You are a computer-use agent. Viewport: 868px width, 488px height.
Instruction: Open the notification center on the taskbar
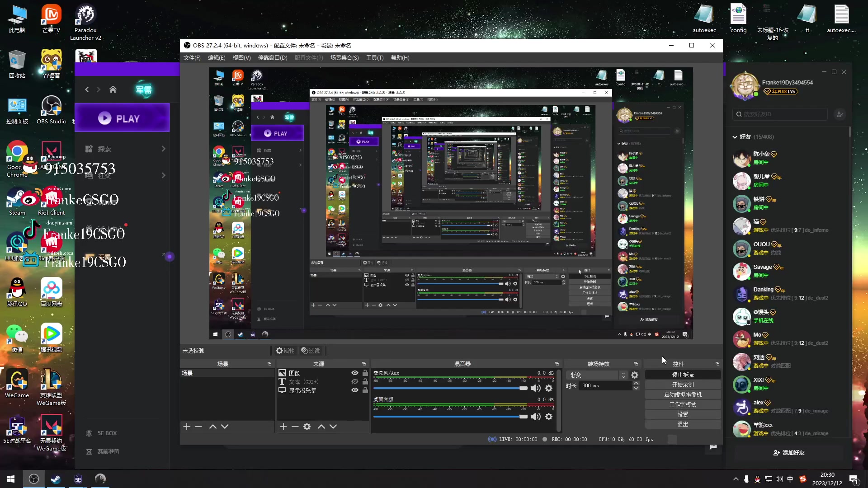tap(854, 479)
